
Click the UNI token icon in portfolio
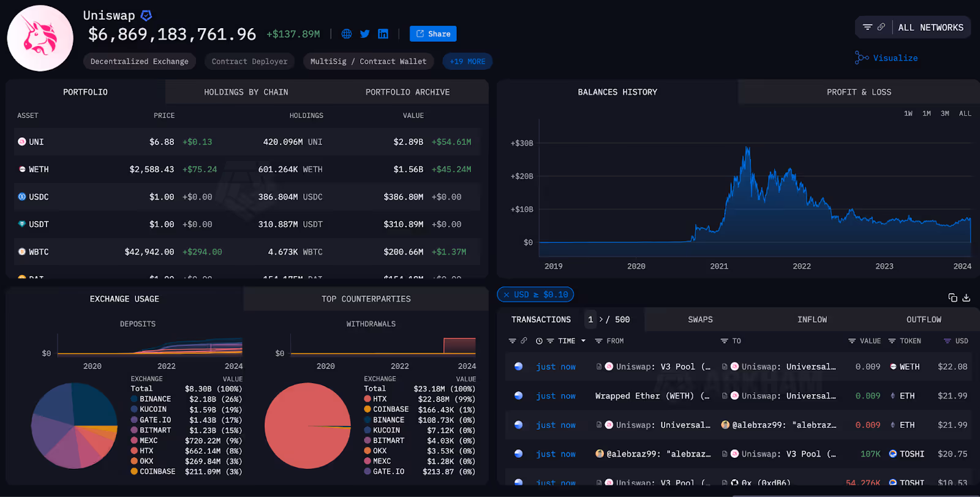(22, 141)
